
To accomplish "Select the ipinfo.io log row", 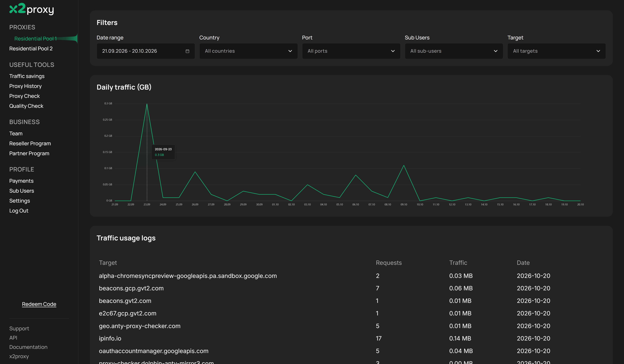I will click(x=351, y=338).
